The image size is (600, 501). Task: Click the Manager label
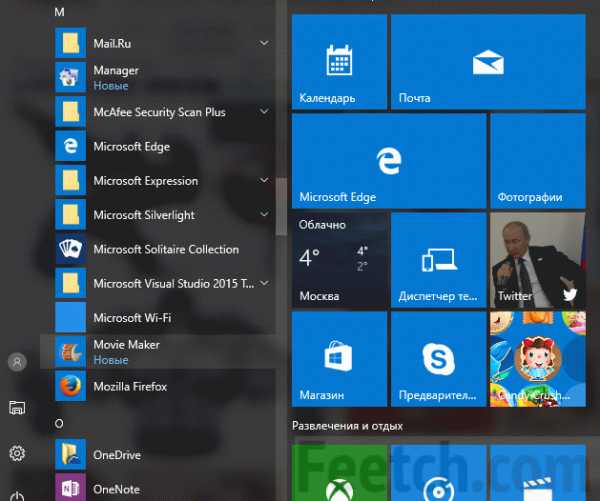(116, 70)
